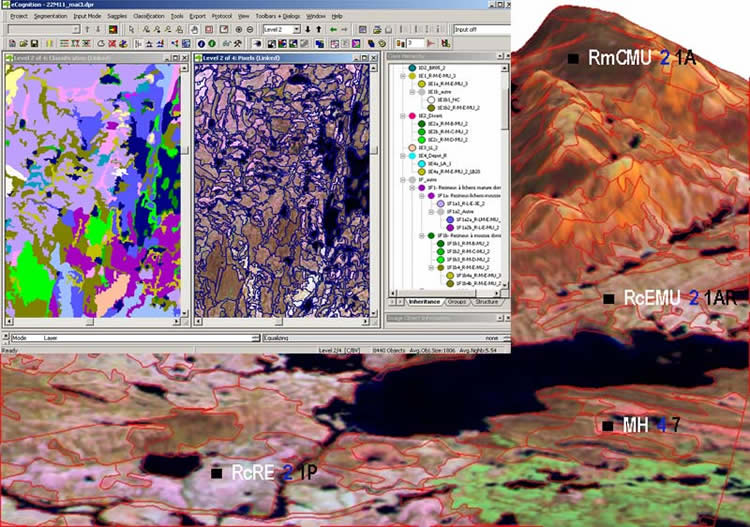The height and width of the screenshot is (527, 750).
Task: Click the pink IE2_Divers class color circle
Action: pyautogui.click(x=412, y=116)
